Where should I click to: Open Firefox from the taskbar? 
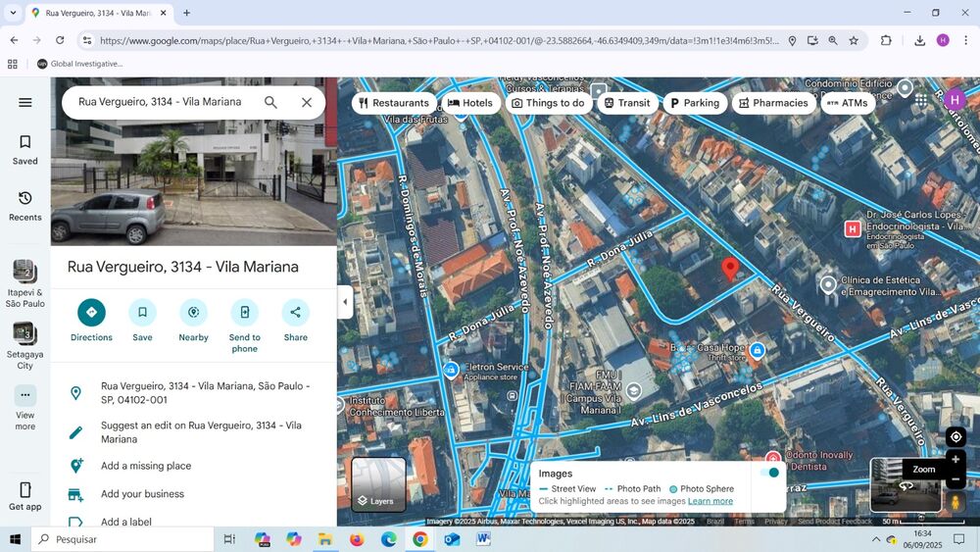(357, 539)
